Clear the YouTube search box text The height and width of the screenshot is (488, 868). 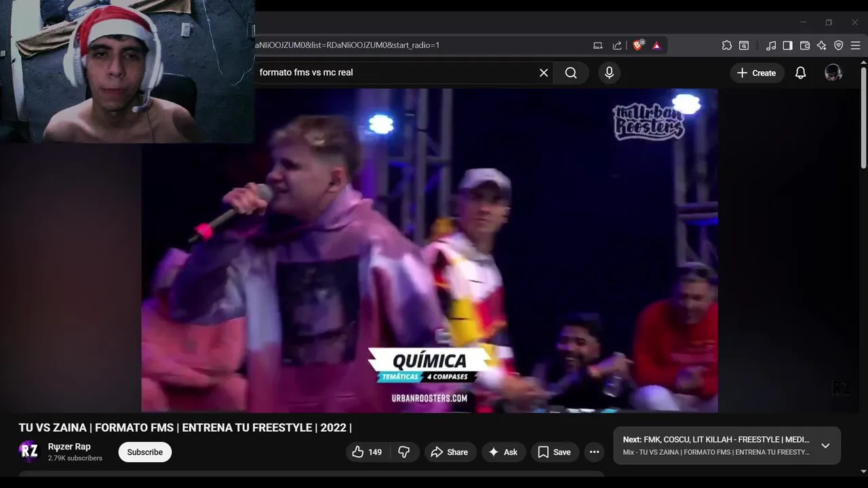coord(543,73)
